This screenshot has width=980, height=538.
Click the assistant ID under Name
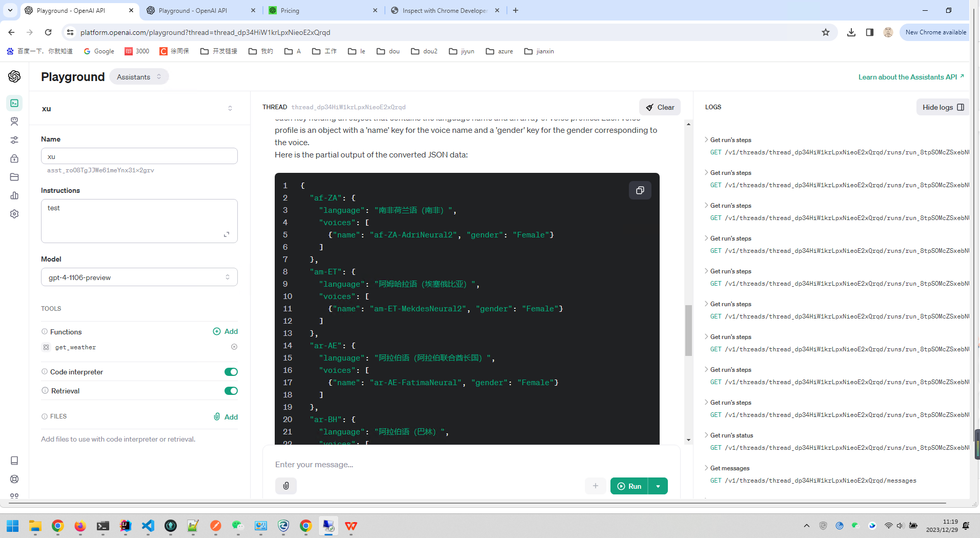pos(100,170)
